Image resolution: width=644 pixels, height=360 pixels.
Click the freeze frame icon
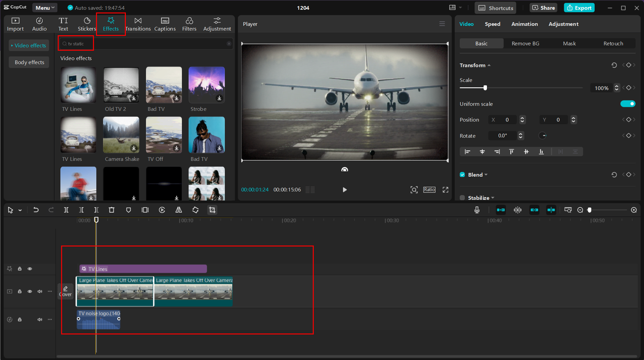pyautogui.click(x=145, y=210)
